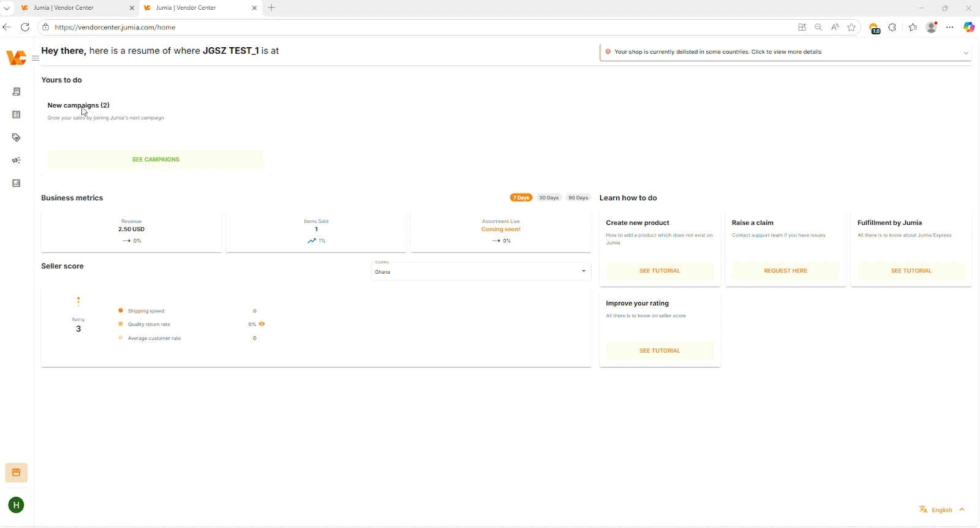Toggle the hamburger sidebar menu icon
The image size is (980, 528).
pyautogui.click(x=36, y=58)
